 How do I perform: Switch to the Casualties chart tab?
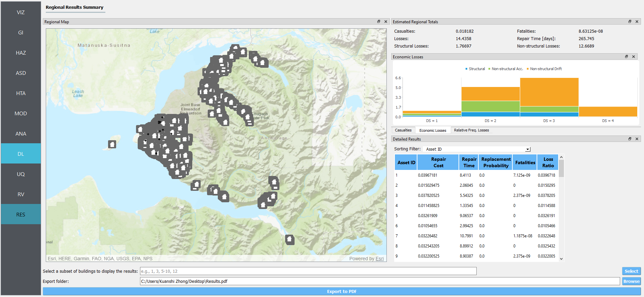click(x=403, y=130)
